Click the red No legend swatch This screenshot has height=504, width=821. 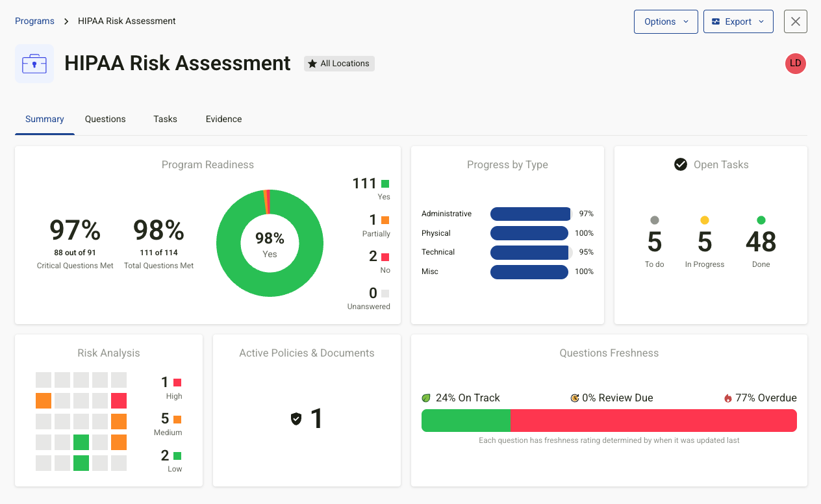click(x=385, y=257)
